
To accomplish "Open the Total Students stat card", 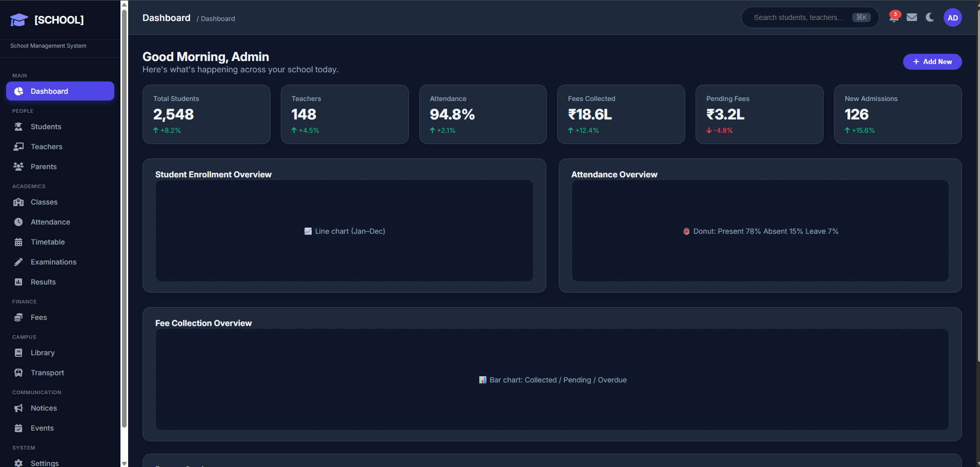I will [x=207, y=114].
